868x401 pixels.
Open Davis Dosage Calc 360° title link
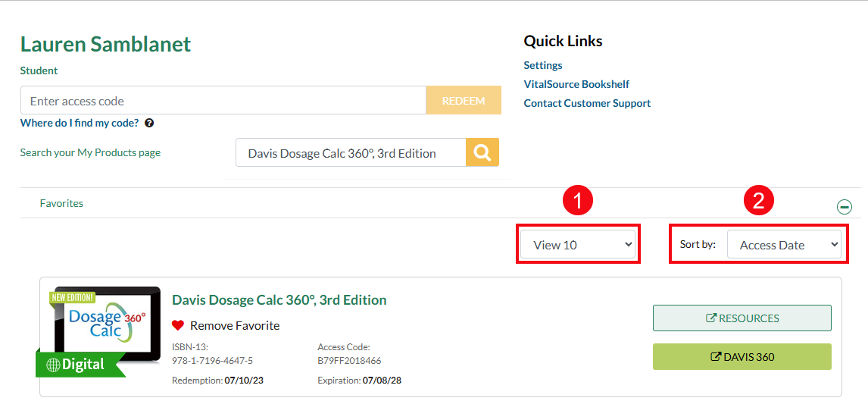tap(279, 299)
